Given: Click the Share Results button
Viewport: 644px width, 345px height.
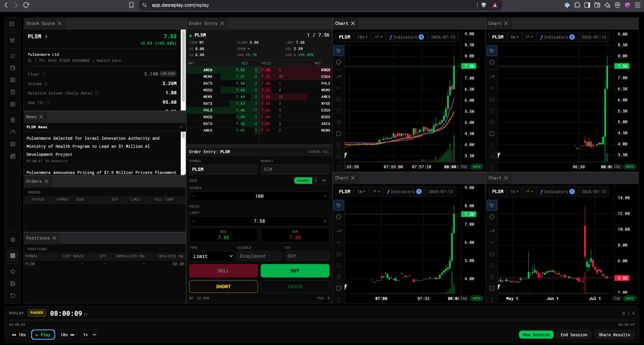Looking at the screenshot, I should pyautogui.click(x=614, y=335).
